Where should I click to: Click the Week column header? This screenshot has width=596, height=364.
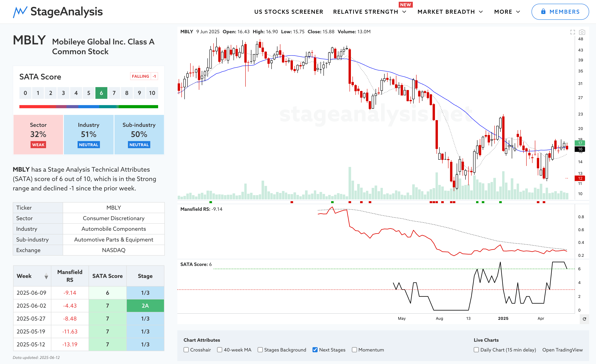pos(32,276)
